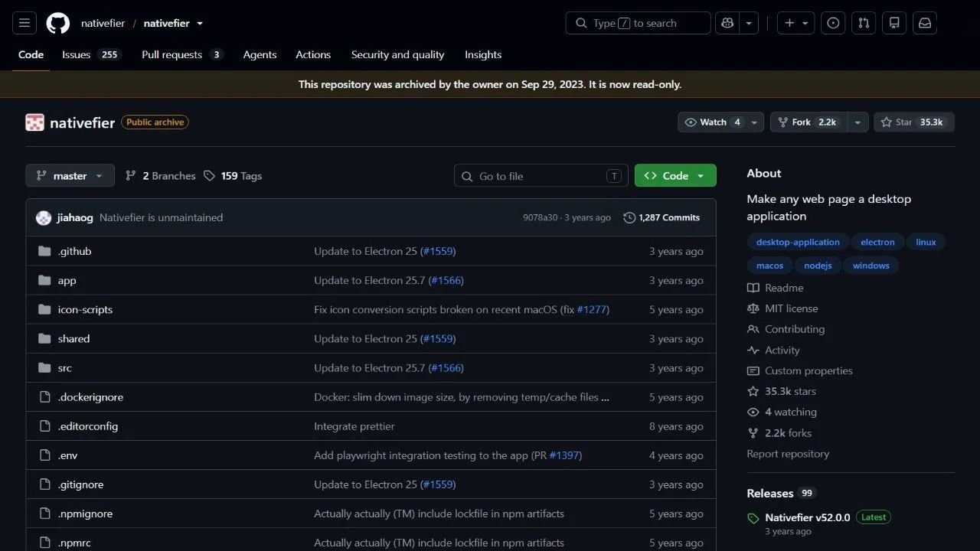Screen dimensions: 980x551
Task: Click the file icon next to .editorconfig
Action: pos(44,426)
